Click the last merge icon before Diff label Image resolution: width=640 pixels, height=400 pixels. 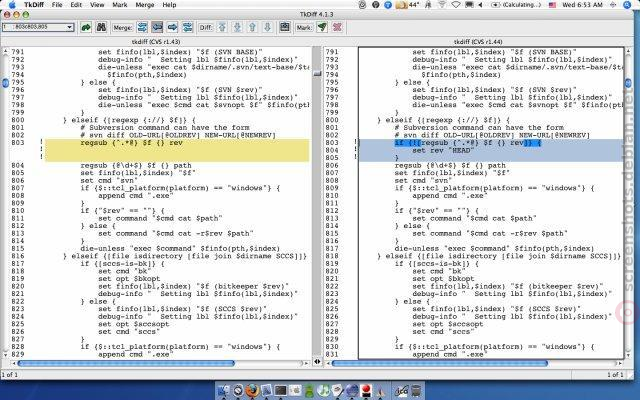point(187,27)
